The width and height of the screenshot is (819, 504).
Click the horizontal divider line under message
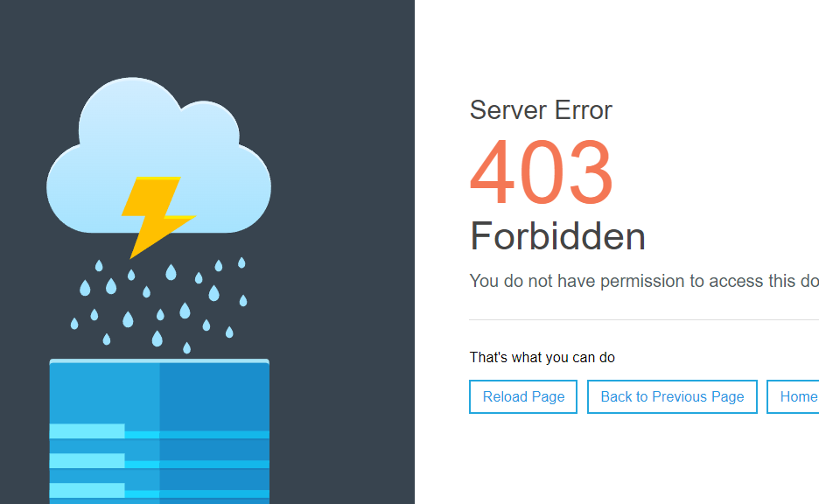[644, 319]
